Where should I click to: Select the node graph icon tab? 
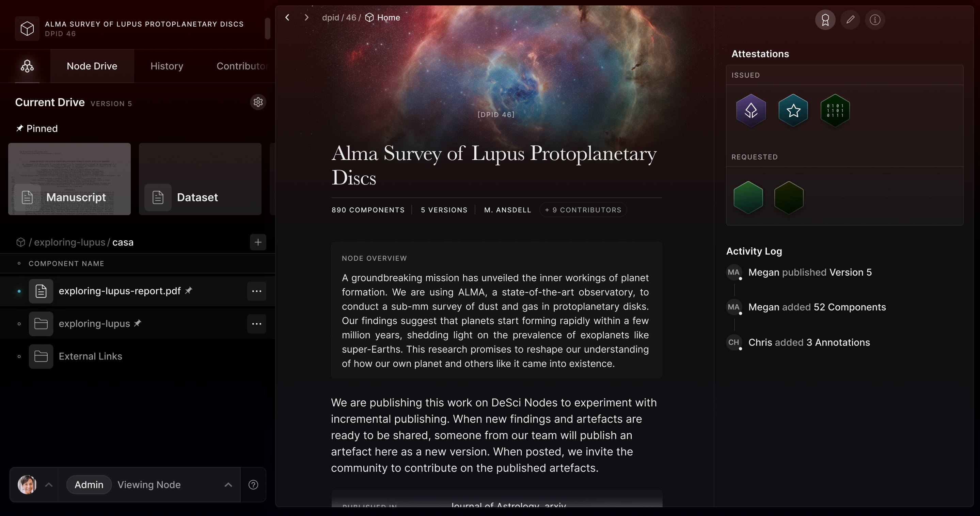point(27,66)
